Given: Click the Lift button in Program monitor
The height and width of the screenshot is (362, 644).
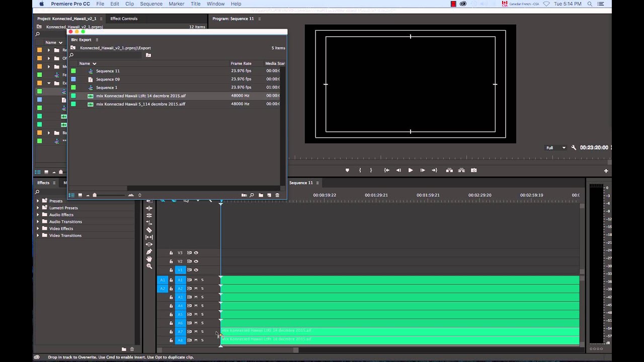Looking at the screenshot, I should (x=449, y=170).
